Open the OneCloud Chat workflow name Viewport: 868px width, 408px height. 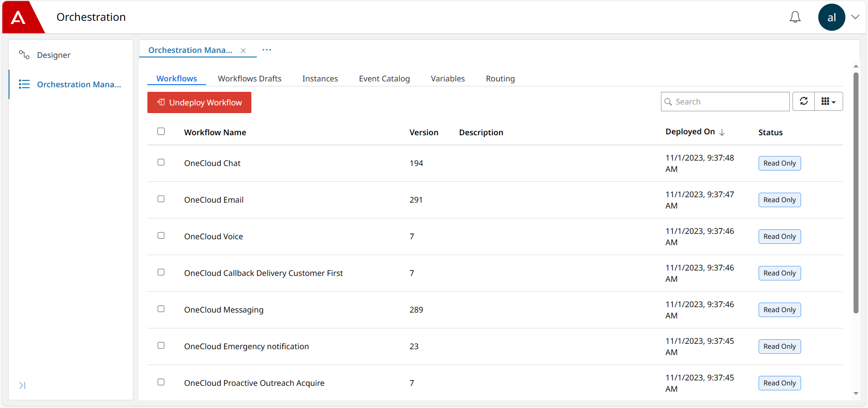pyautogui.click(x=212, y=163)
